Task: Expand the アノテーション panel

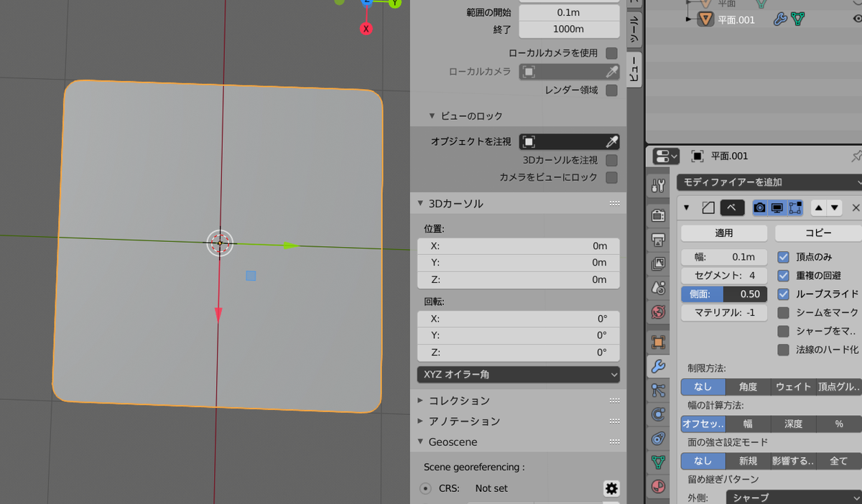Action: (420, 421)
